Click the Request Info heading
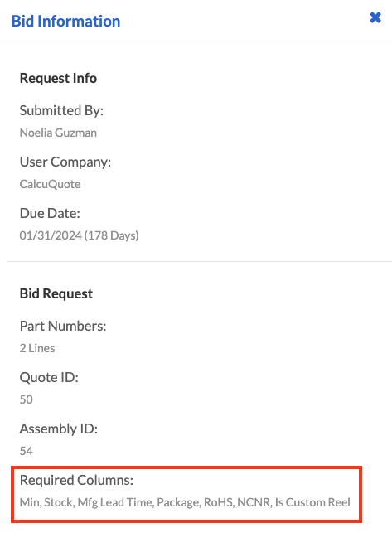 click(58, 78)
